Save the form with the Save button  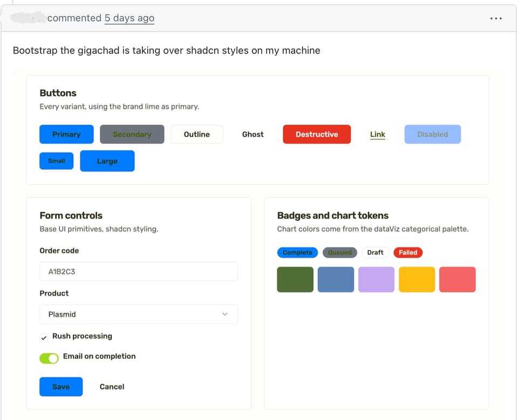click(61, 387)
